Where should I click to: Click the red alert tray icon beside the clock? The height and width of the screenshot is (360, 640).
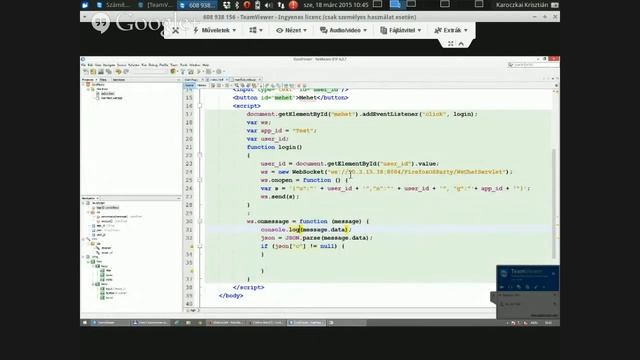[x=293, y=5]
